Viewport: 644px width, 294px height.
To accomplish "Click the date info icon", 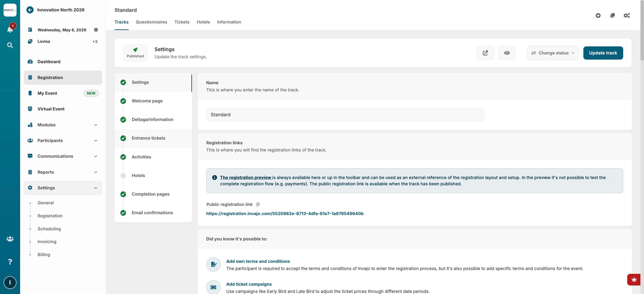I will coord(96,30).
